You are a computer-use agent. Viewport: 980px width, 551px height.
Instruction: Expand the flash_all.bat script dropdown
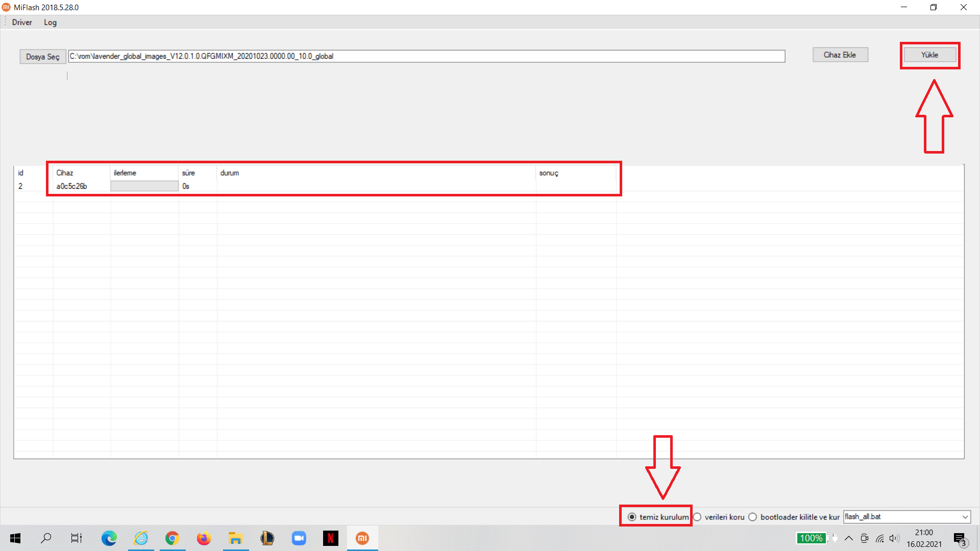(965, 517)
